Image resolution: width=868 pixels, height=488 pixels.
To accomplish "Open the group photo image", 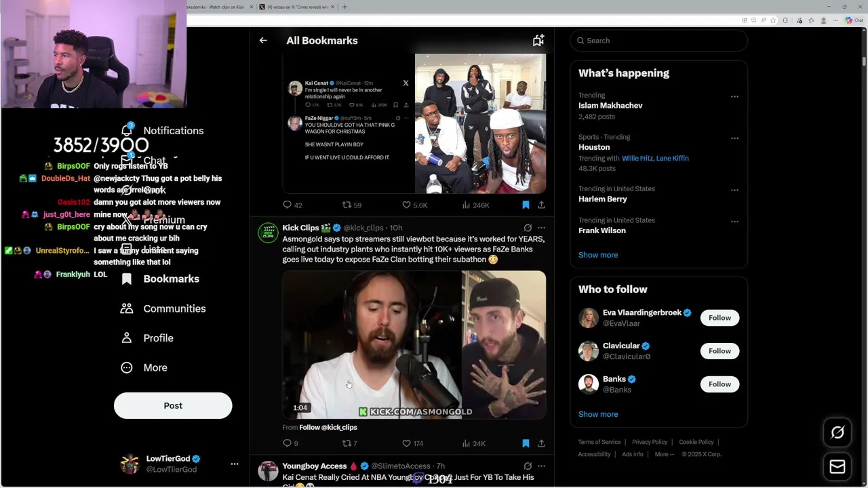I will (480, 123).
